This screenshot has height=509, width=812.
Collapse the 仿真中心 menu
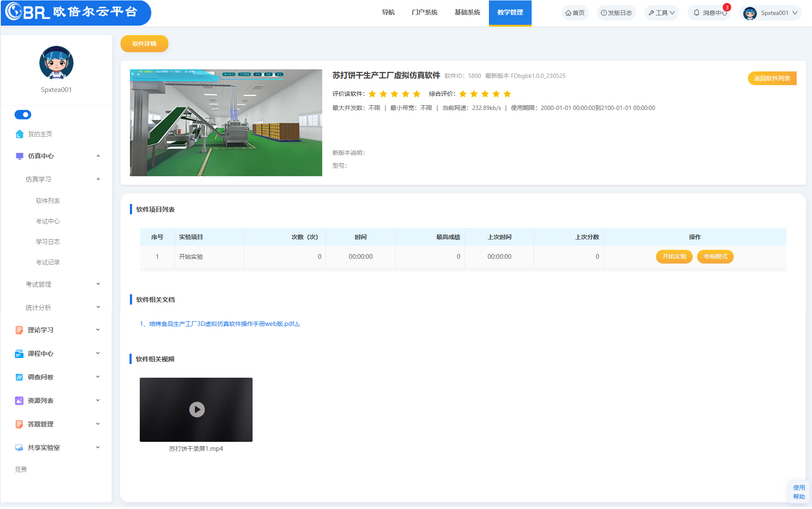98,156
